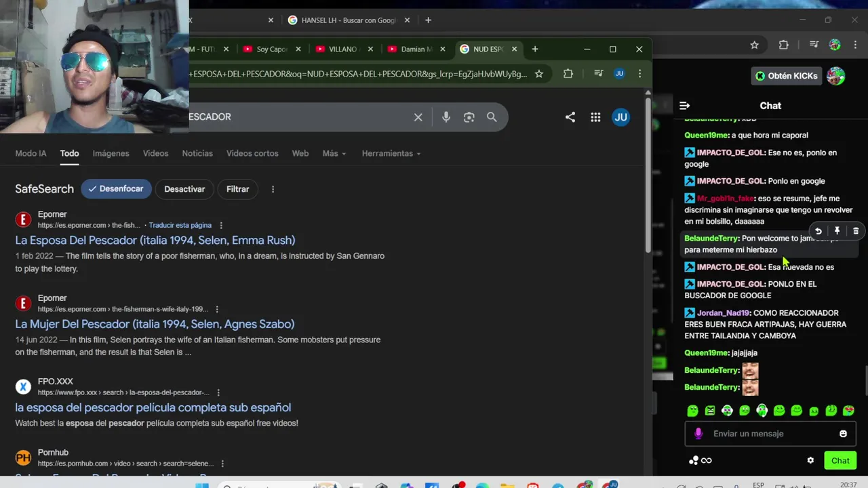Open options menu for first Eporner result
This screenshot has width=868, height=488.
point(221,225)
